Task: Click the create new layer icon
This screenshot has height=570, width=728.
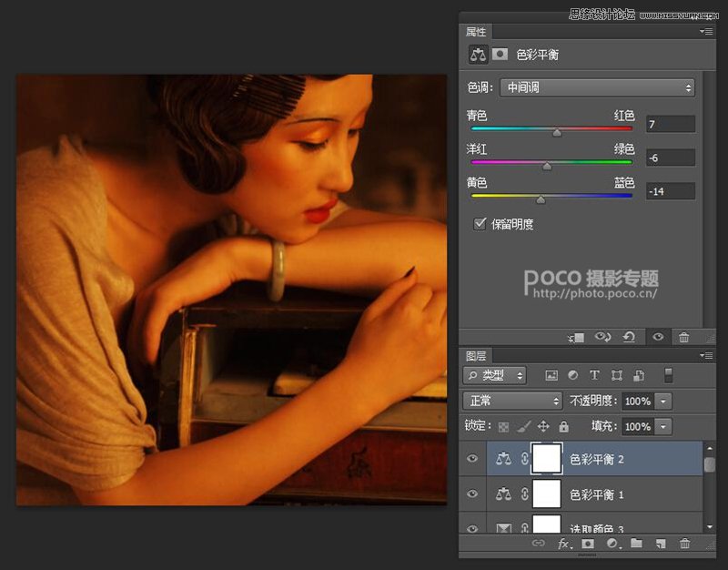Action: [x=661, y=544]
